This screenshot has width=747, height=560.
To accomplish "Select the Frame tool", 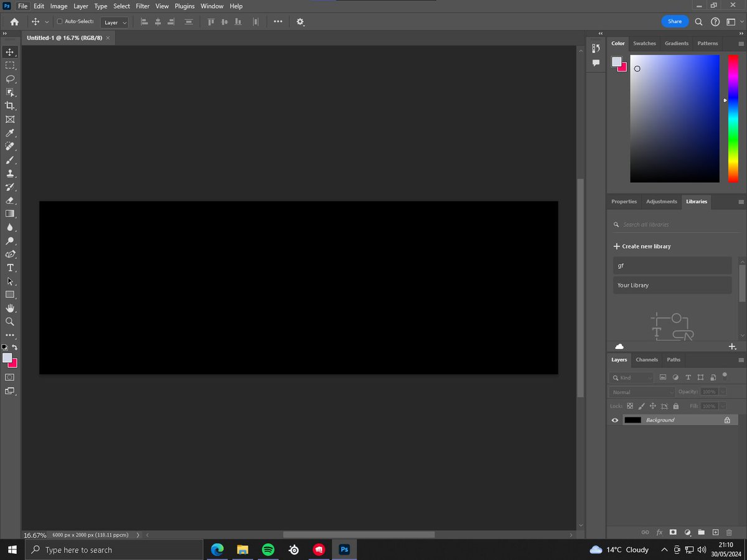I will pyautogui.click(x=10, y=119).
